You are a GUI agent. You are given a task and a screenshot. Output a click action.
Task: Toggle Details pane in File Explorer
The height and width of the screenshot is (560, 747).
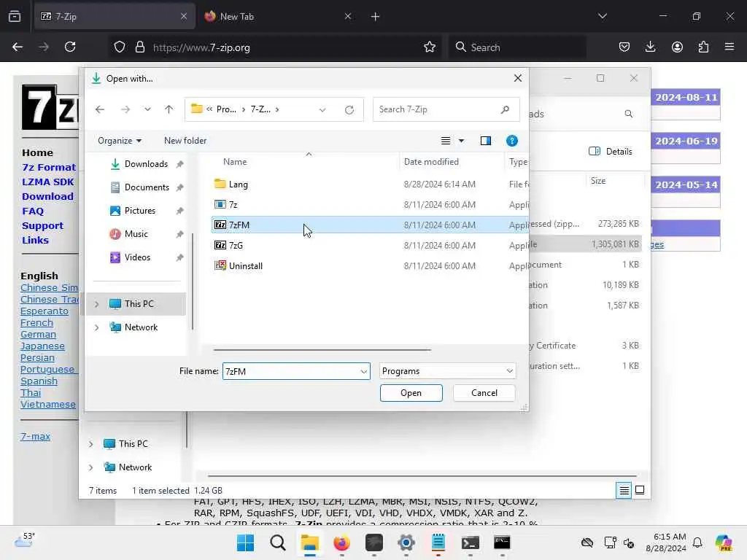tap(611, 152)
